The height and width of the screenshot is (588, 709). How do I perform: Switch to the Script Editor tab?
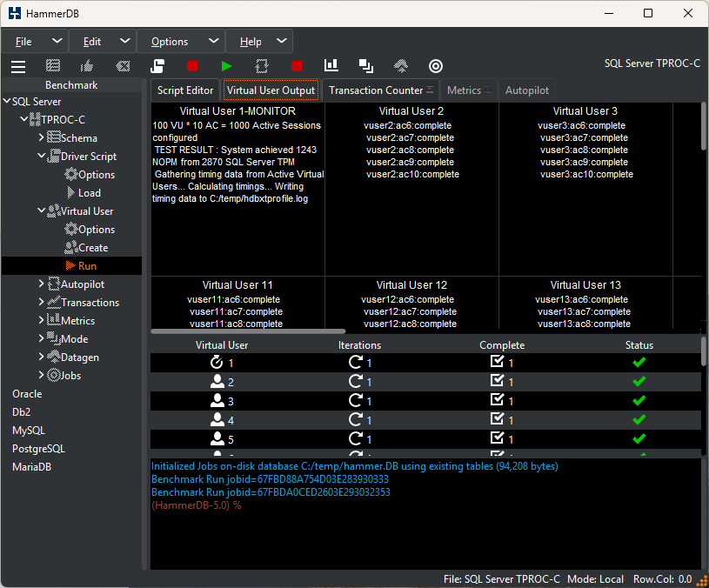[185, 90]
